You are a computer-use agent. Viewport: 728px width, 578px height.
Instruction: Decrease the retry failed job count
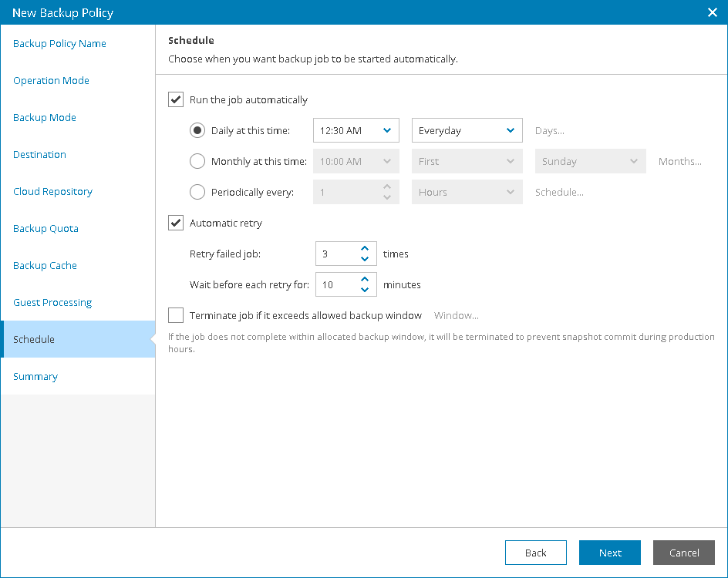click(365, 259)
